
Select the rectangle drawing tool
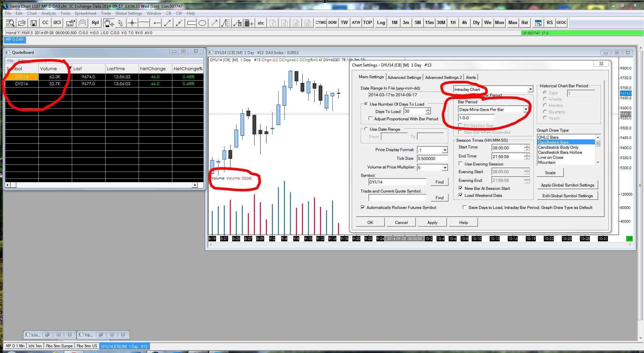[x=191, y=23]
